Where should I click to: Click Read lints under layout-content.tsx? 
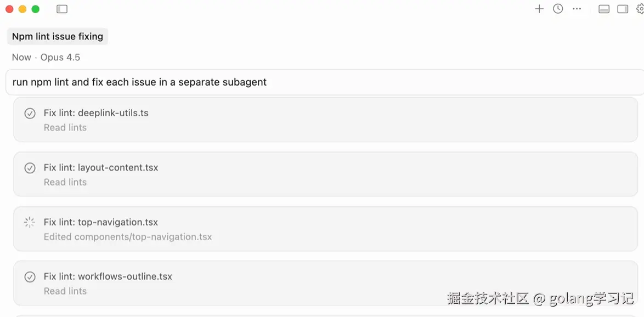point(65,182)
